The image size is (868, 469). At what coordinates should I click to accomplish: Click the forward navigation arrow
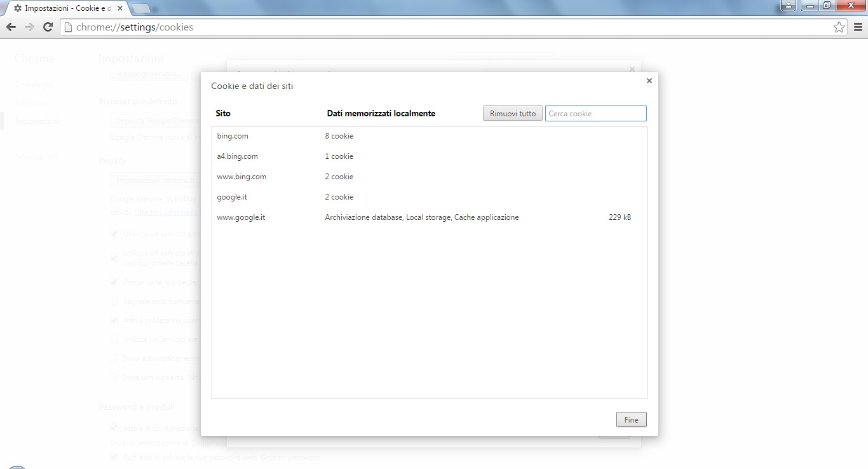coord(29,27)
